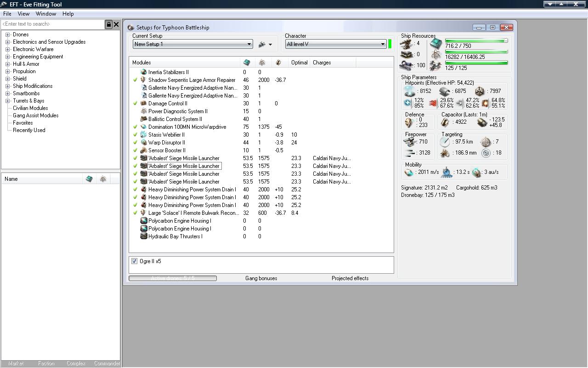Sort modules by the powergrid column icon
Viewport: 588px width, 368px height.
tap(262, 63)
